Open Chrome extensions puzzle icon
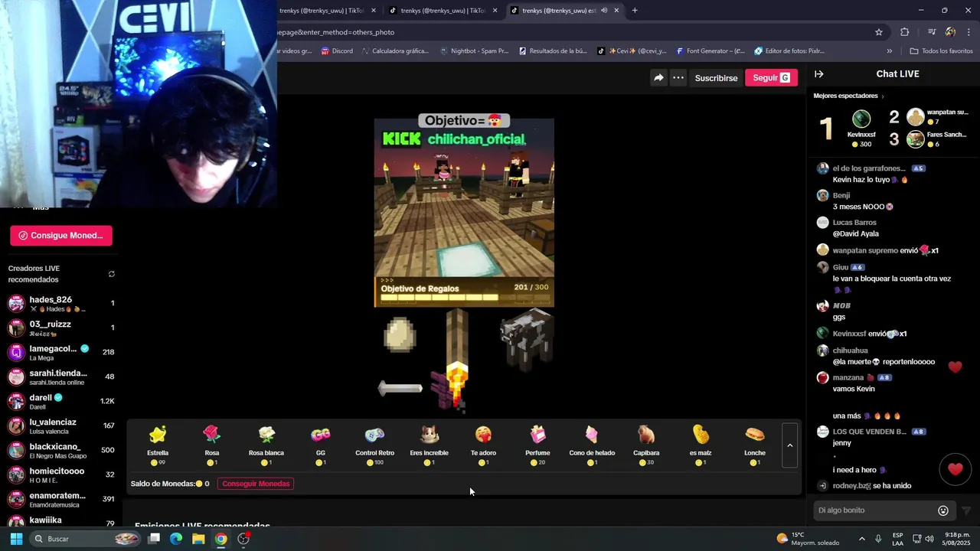This screenshot has height=551, width=980. [x=905, y=32]
